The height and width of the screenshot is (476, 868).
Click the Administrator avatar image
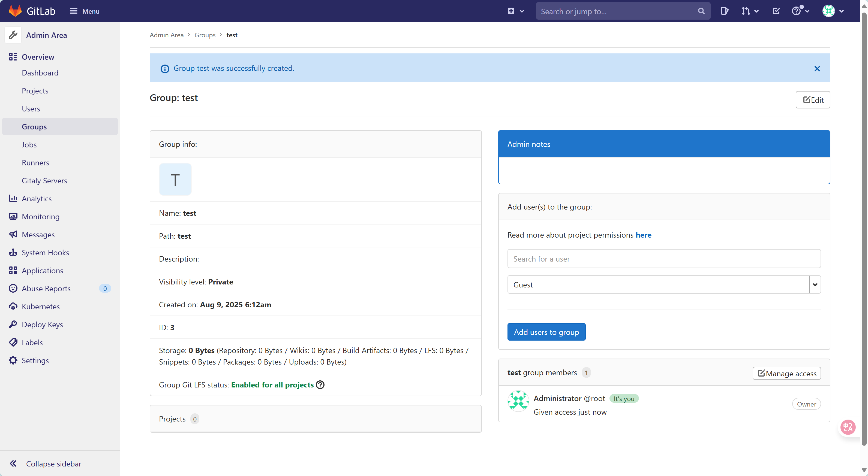tap(518, 401)
